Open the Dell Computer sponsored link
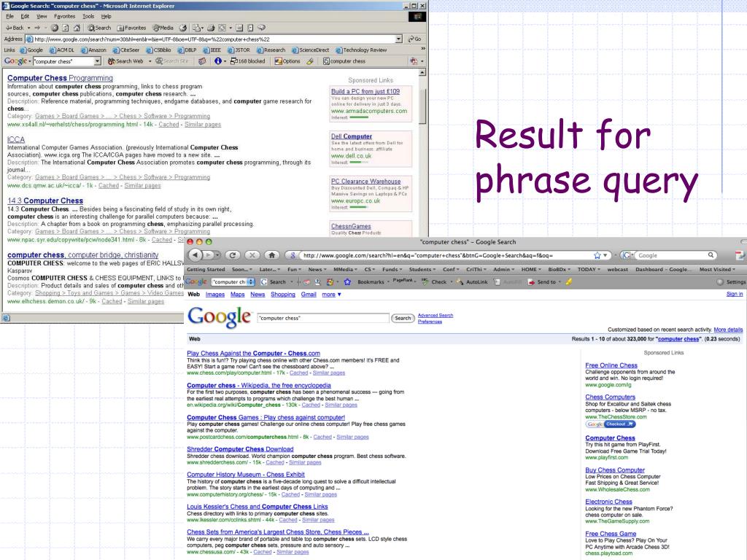 tap(352, 136)
